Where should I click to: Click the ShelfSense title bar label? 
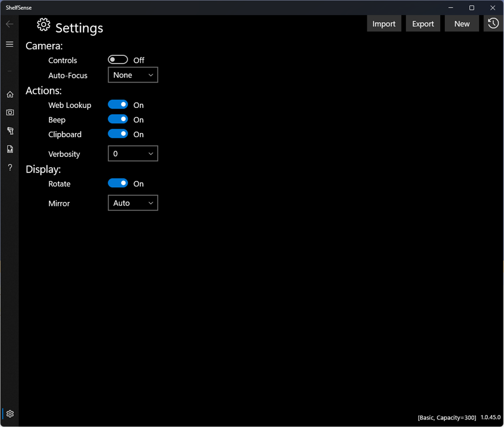point(18,7)
